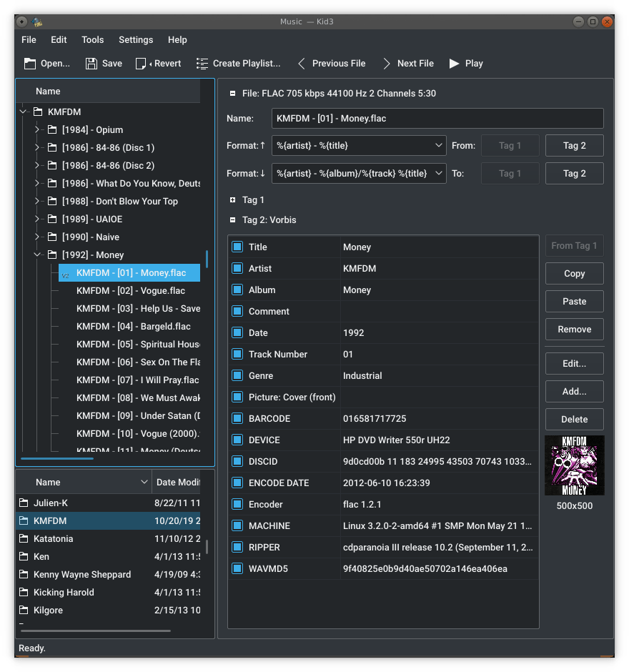This screenshot has width=629, height=672.
Task: Go to Next File arrow icon
Action: pyautogui.click(x=387, y=64)
